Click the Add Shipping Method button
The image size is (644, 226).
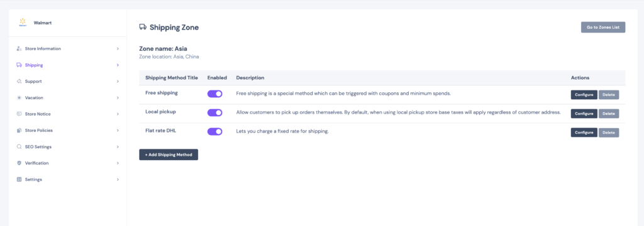169,154
